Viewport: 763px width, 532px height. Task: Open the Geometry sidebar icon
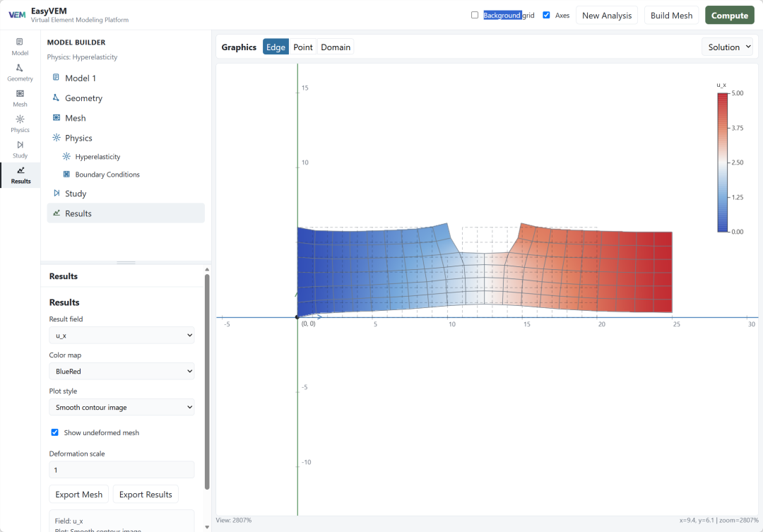pos(20,73)
